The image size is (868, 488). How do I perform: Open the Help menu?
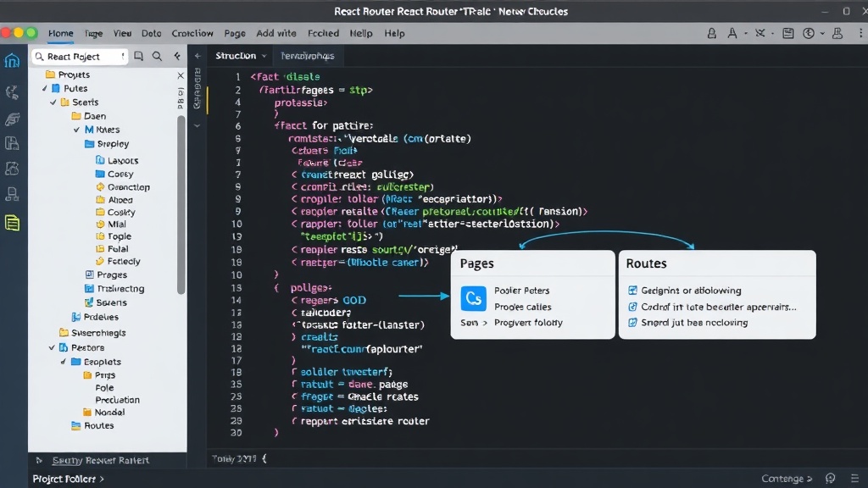coord(395,33)
